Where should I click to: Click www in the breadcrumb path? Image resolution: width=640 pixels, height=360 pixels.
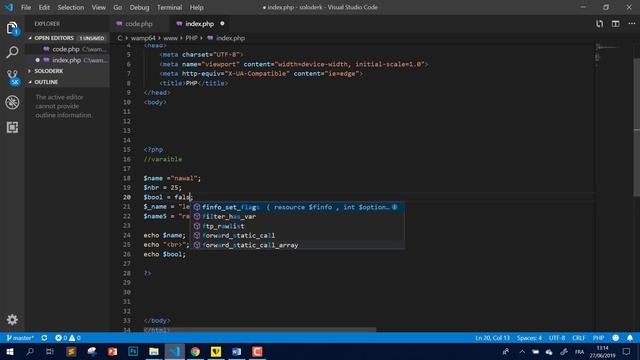pyautogui.click(x=170, y=38)
